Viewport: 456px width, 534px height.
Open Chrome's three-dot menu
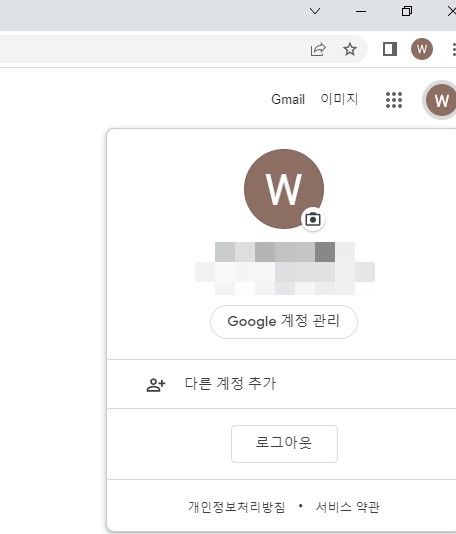[454, 49]
